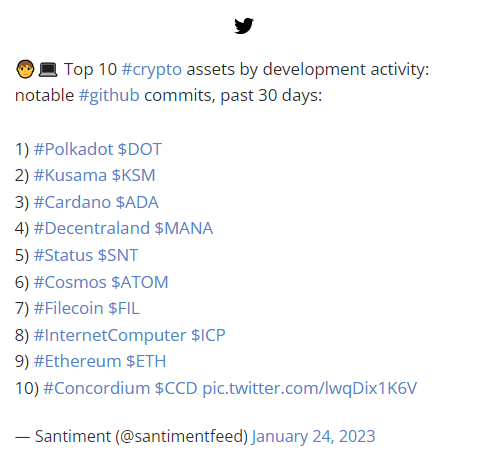Image resolution: width=480 pixels, height=462 pixels.
Task: Open the #Filecoin hashtag
Action: (x=69, y=308)
